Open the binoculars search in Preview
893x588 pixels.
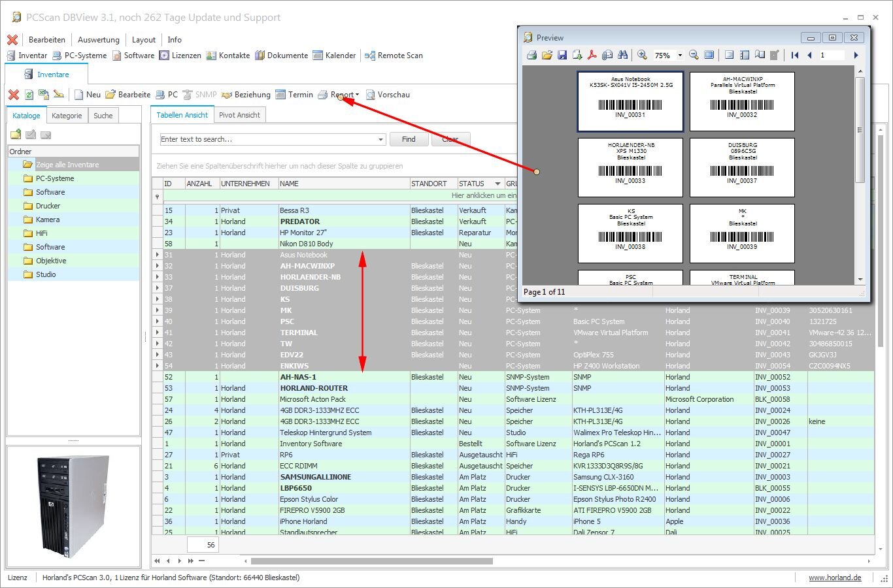pyautogui.click(x=622, y=56)
